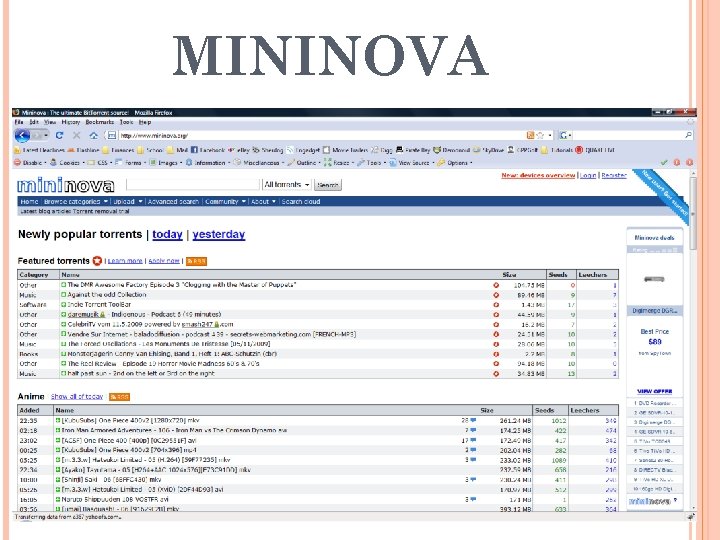This screenshot has height=540, width=720.
Task: Open the All torrents category dropdown
Action: coord(287,185)
